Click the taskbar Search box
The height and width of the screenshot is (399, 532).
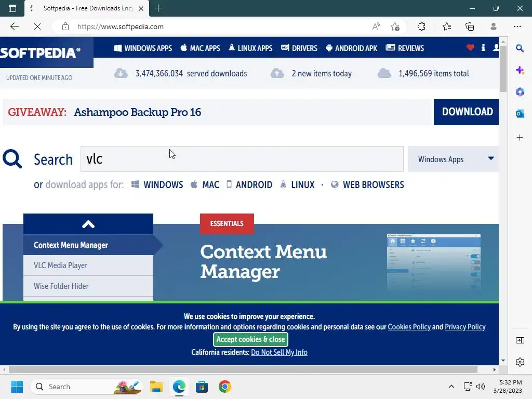(x=86, y=387)
